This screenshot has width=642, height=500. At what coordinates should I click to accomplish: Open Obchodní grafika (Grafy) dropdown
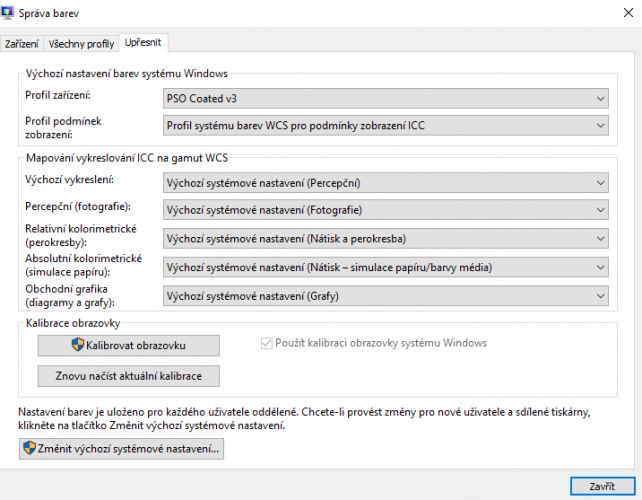386,296
